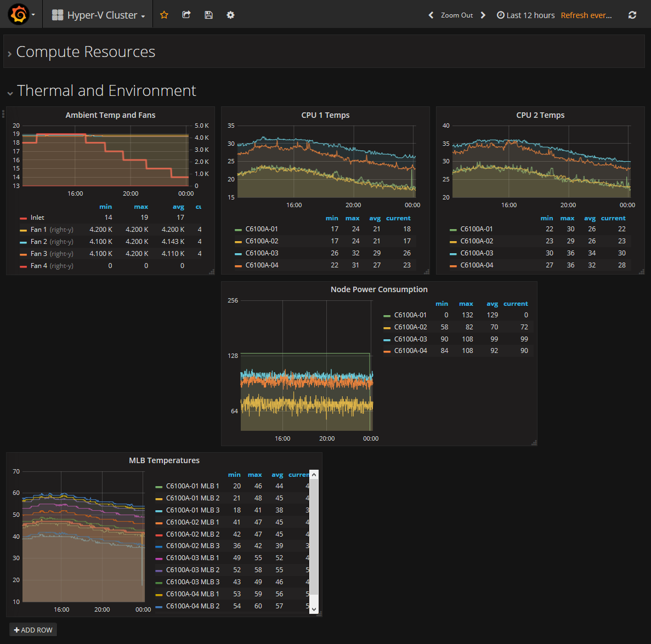Shift the time range forward with the right arrow
This screenshot has height=644, width=651.
pos(483,15)
